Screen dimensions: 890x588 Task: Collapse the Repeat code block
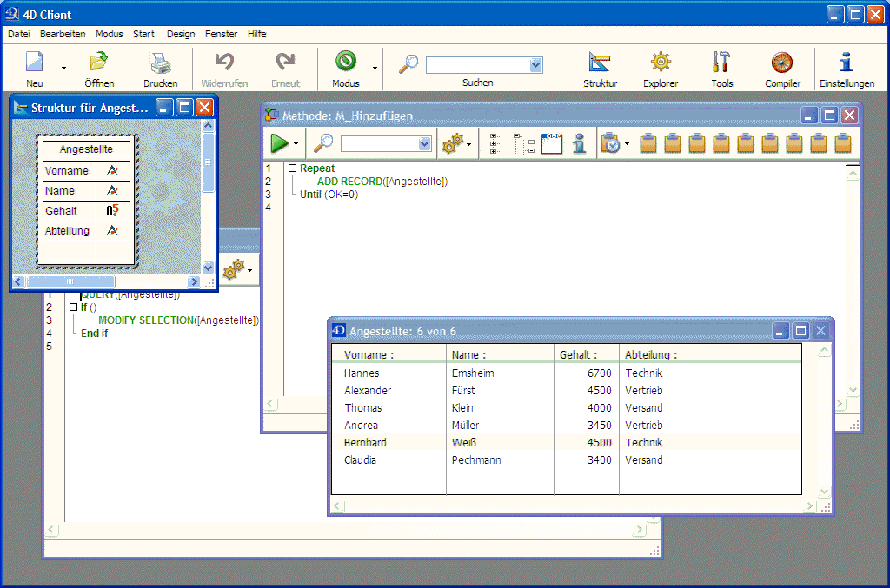[292, 168]
